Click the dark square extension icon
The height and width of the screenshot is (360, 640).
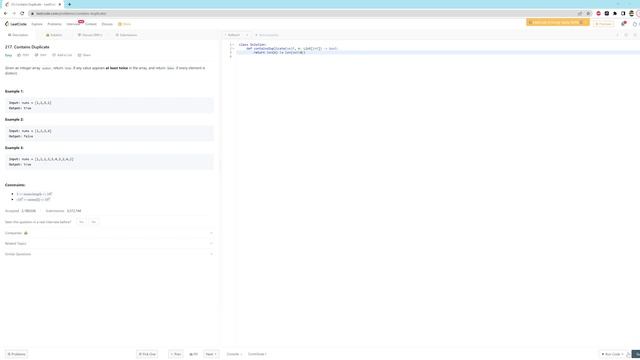click(607, 13)
